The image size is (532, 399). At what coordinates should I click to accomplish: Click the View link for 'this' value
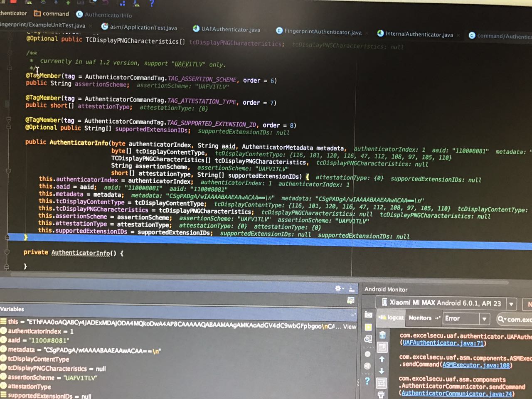point(350,327)
